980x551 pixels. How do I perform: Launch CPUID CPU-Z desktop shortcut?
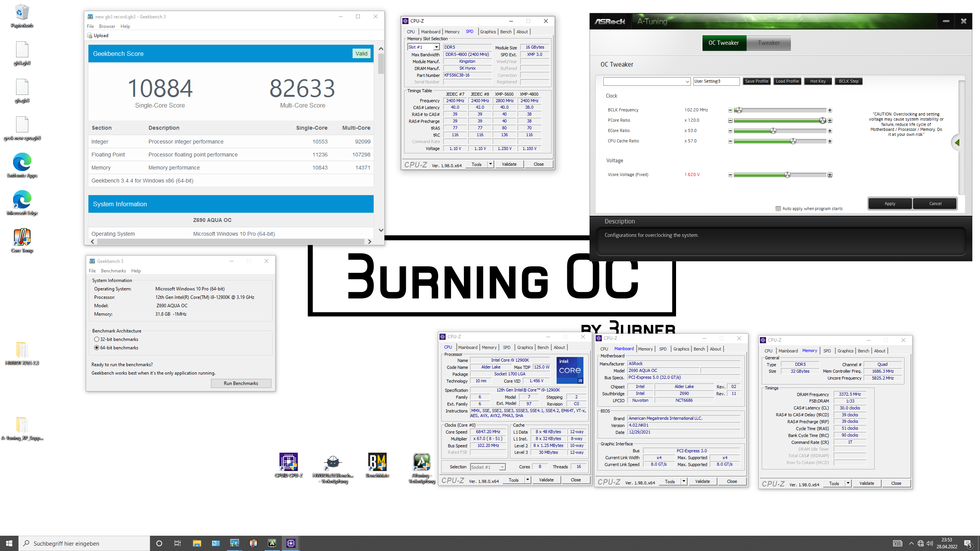[288, 465]
